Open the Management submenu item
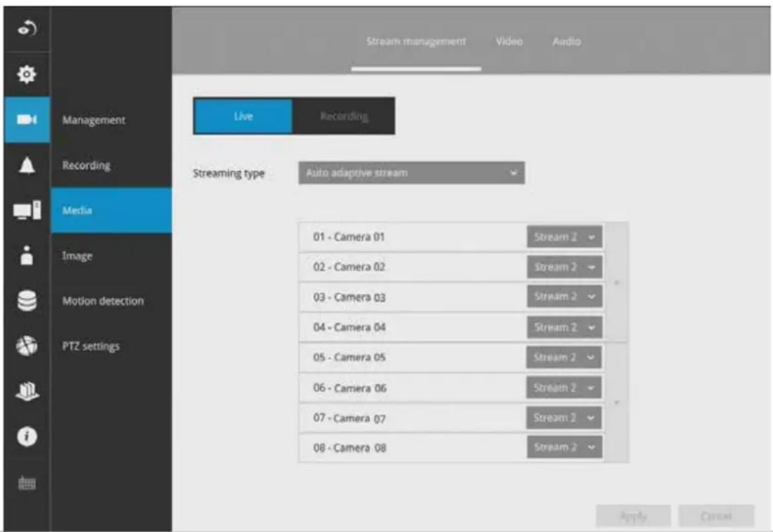Image resolution: width=773 pixels, height=532 pixels. tap(94, 120)
